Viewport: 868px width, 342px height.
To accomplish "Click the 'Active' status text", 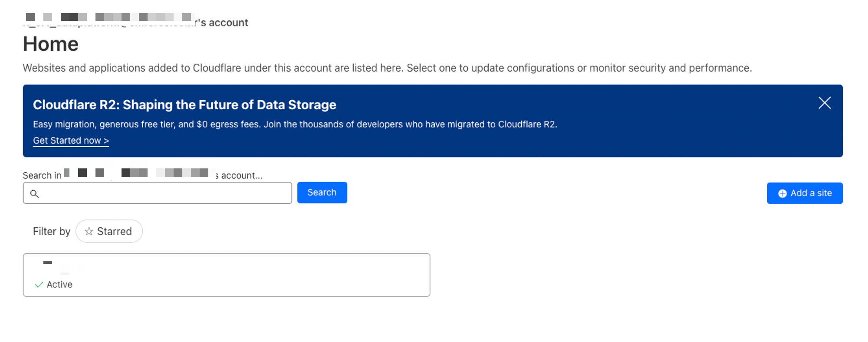I will click(59, 285).
